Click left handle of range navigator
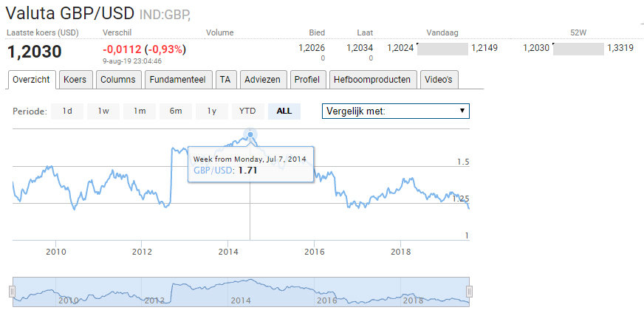Image resolution: width=644 pixels, height=313 pixels. (x=13, y=291)
